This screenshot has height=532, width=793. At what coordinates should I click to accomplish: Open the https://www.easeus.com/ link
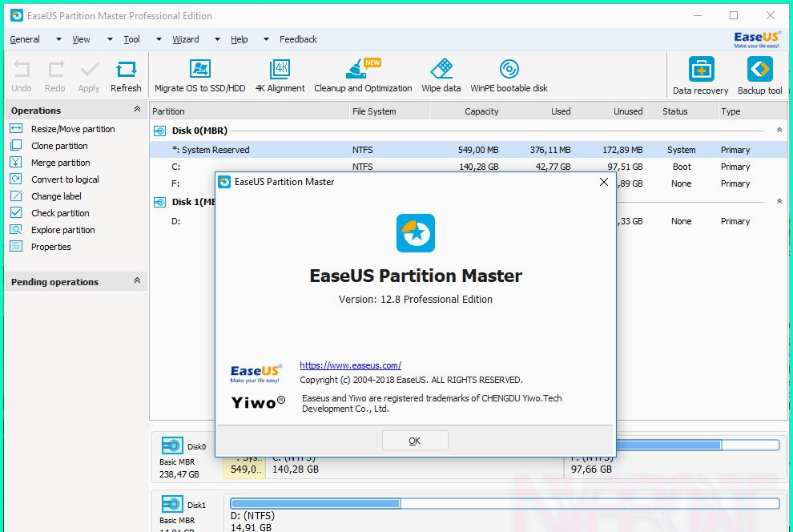[351, 365]
